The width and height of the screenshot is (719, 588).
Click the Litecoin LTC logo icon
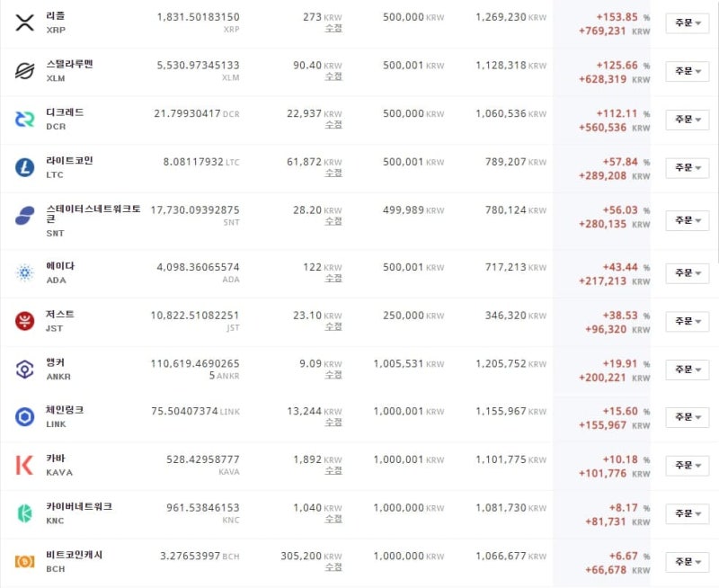[25, 167]
